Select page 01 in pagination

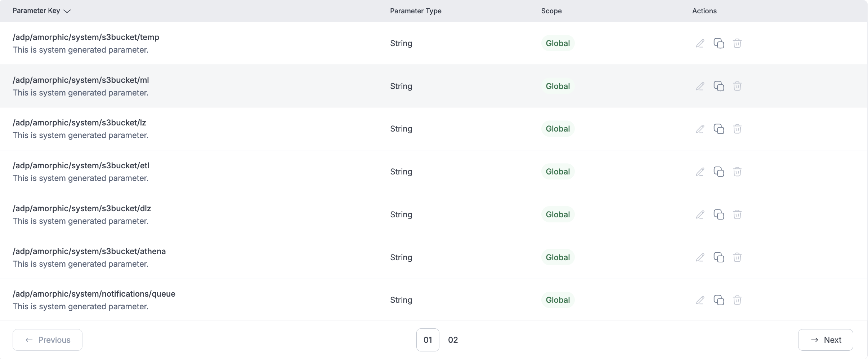428,340
